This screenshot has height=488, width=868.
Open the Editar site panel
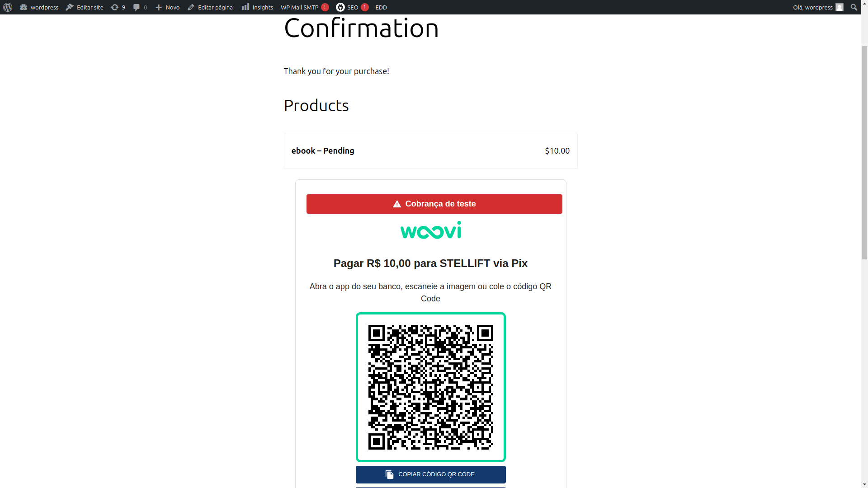pyautogui.click(x=84, y=7)
